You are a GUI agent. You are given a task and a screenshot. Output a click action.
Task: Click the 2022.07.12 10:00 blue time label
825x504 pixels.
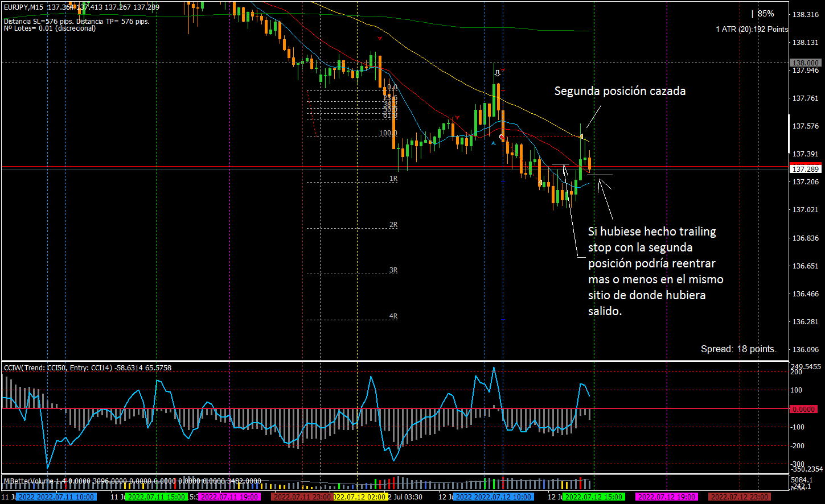point(494,497)
